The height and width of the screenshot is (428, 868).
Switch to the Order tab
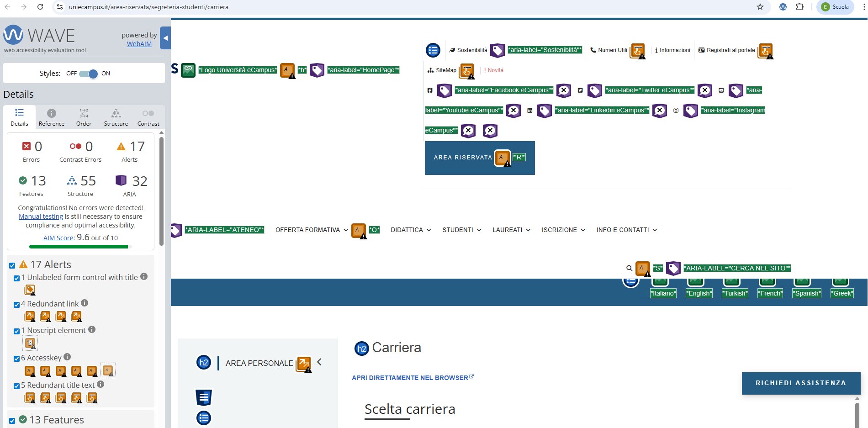pyautogui.click(x=84, y=117)
